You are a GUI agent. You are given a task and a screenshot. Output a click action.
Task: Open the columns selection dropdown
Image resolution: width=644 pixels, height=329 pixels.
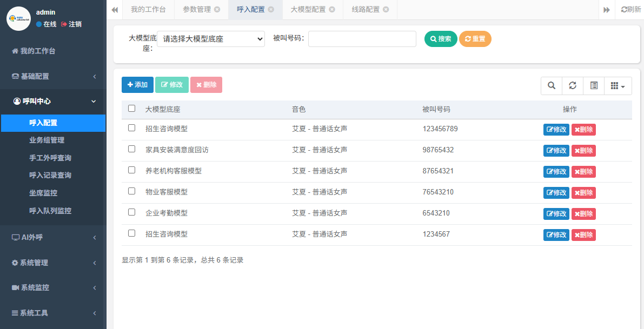tap(618, 85)
